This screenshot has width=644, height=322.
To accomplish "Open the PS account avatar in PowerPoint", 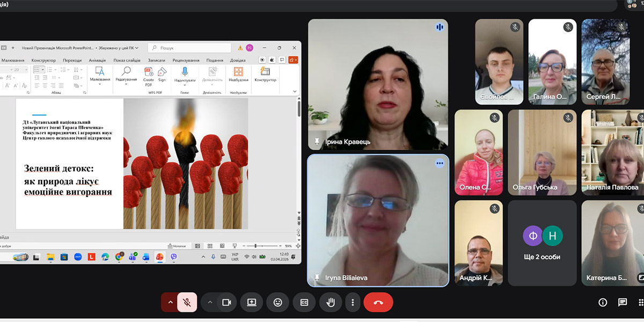I will [250, 48].
